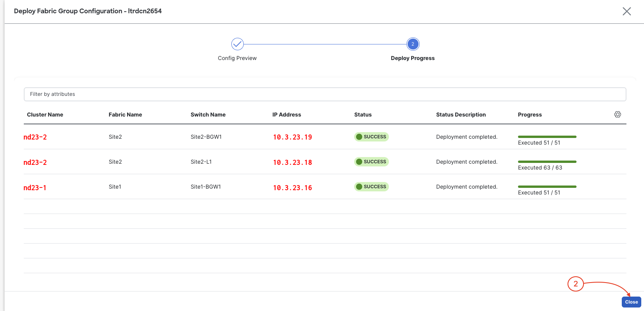Click the Progress column header
644x311 pixels.
coord(530,115)
